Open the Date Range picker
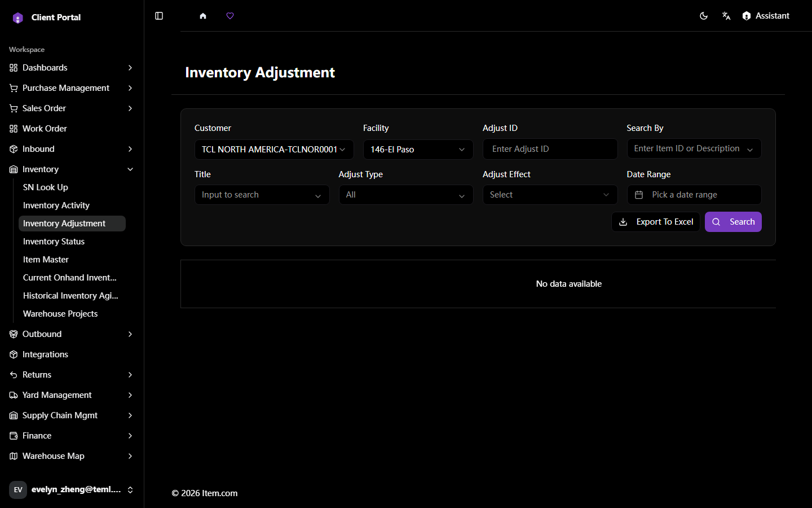812x508 pixels. [x=694, y=195]
